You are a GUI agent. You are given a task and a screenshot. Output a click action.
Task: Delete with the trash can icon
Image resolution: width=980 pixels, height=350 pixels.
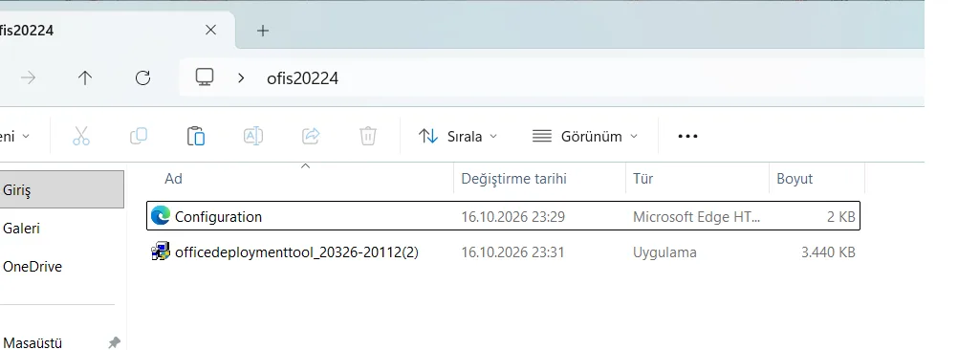tap(368, 136)
